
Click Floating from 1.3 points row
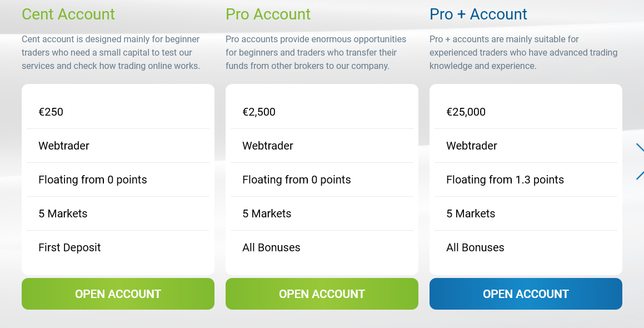[x=526, y=180]
